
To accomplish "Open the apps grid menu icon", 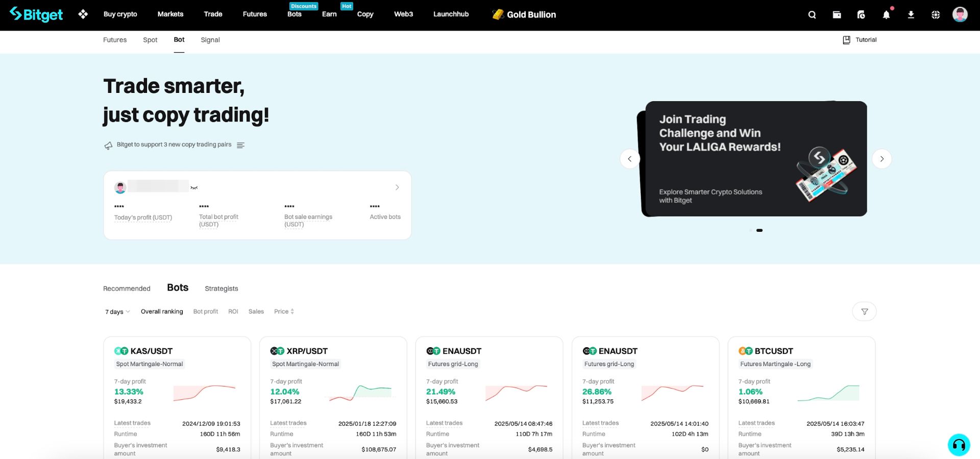I will tap(83, 14).
